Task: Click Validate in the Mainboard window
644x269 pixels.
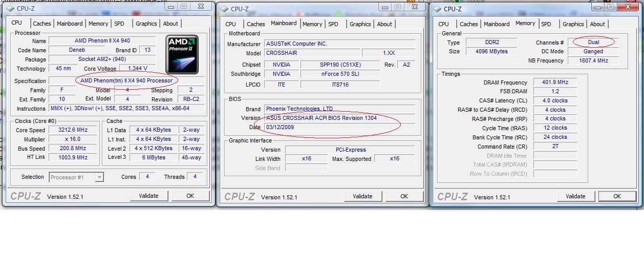Action: pos(362,196)
